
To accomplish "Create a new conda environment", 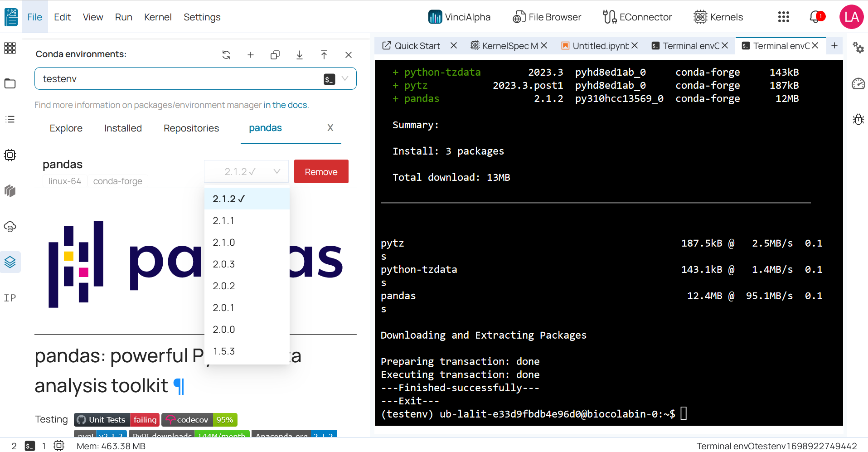I will pos(251,55).
